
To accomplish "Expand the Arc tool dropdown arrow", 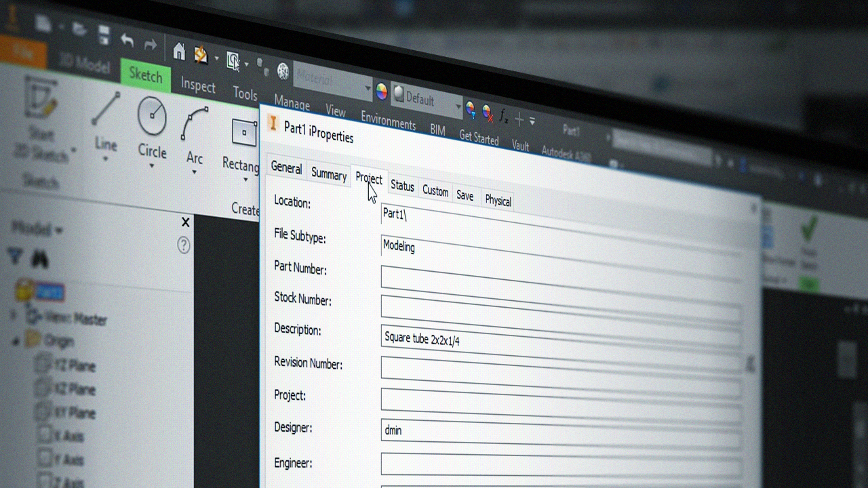I will (194, 172).
